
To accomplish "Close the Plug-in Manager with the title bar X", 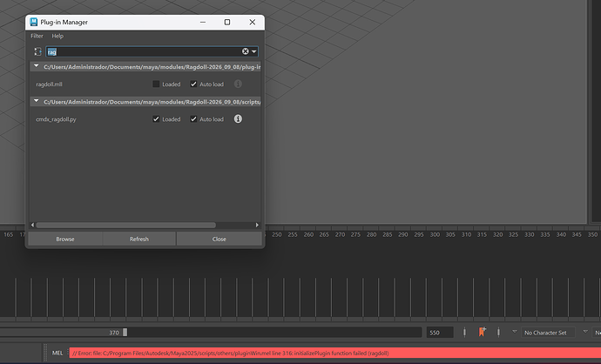I will click(x=253, y=23).
